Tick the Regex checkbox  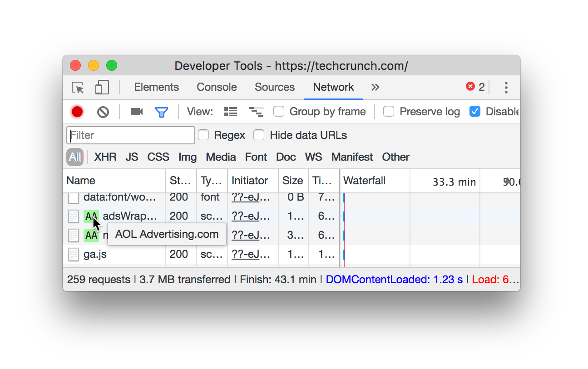point(203,135)
